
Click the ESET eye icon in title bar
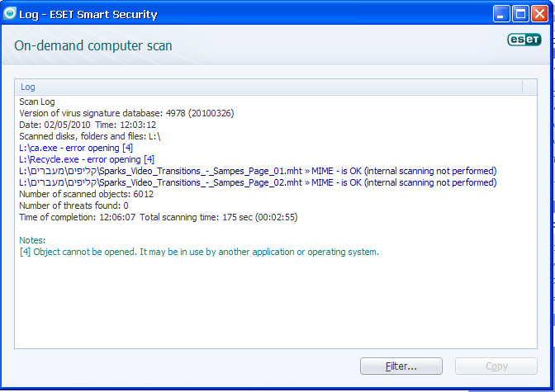(11, 14)
